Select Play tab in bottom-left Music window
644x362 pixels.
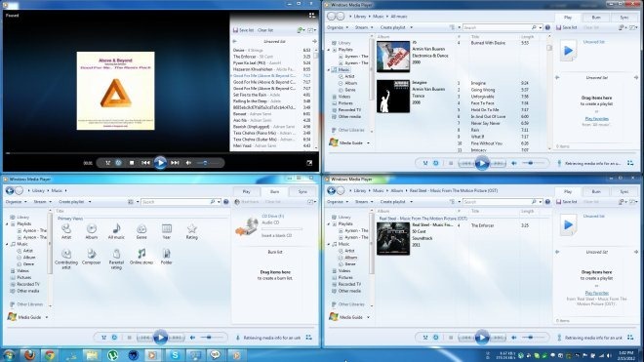[x=246, y=191]
